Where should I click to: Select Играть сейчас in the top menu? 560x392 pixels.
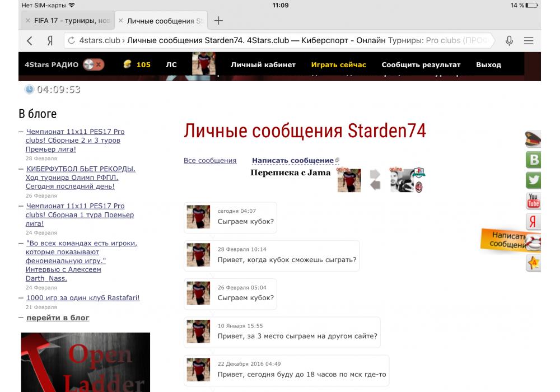point(338,64)
